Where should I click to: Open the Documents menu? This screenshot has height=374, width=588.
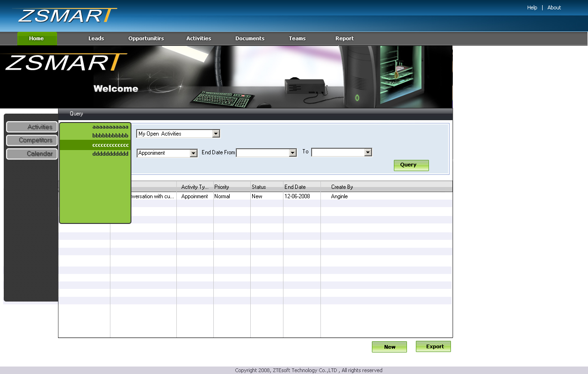250,38
